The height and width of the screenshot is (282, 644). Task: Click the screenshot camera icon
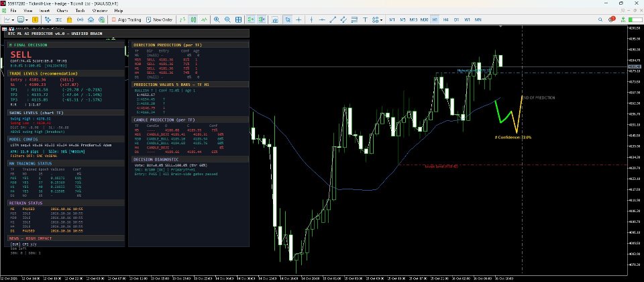[x=275, y=19]
